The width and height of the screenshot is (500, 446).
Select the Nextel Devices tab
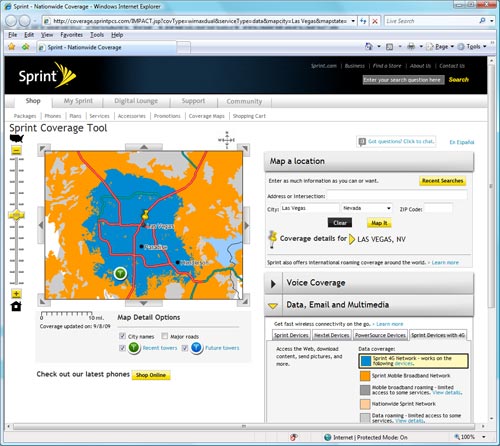tap(332, 335)
